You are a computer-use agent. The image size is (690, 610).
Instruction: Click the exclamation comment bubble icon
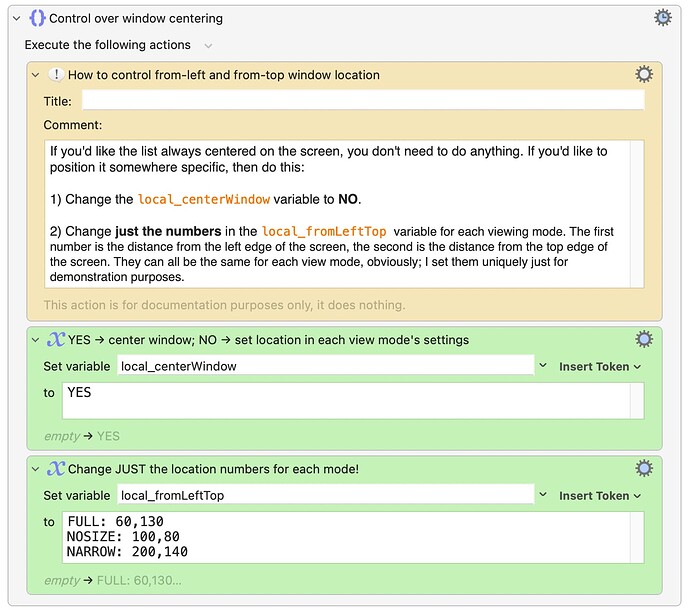pyautogui.click(x=56, y=75)
